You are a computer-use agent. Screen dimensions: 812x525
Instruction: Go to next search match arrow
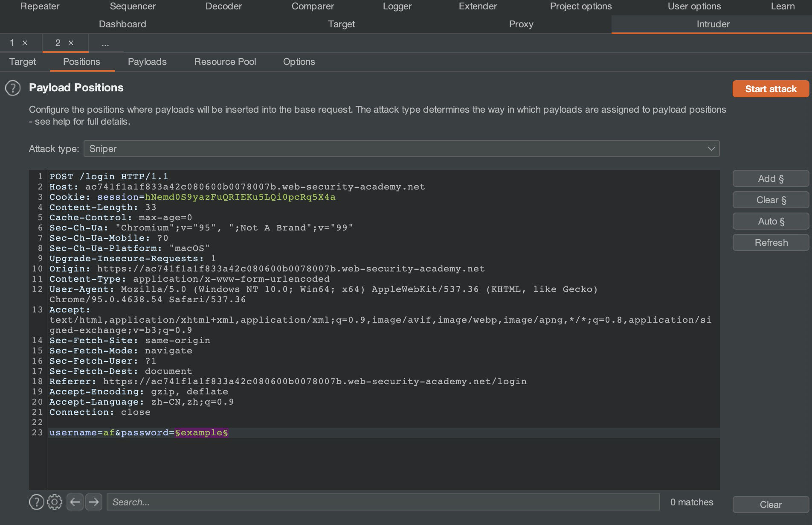[94, 502]
